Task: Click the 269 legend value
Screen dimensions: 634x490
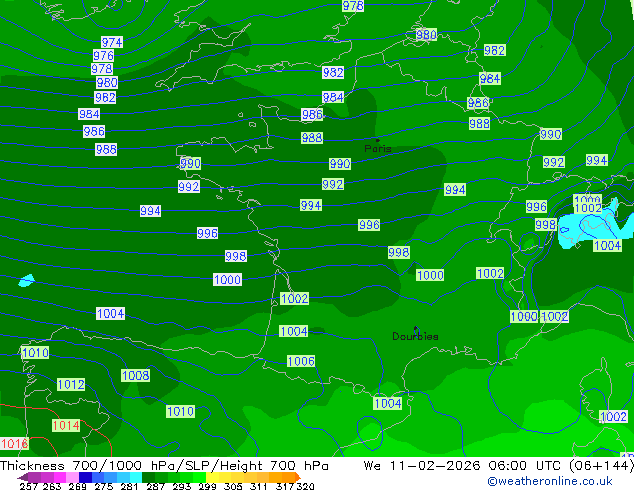Action: pos(78,486)
